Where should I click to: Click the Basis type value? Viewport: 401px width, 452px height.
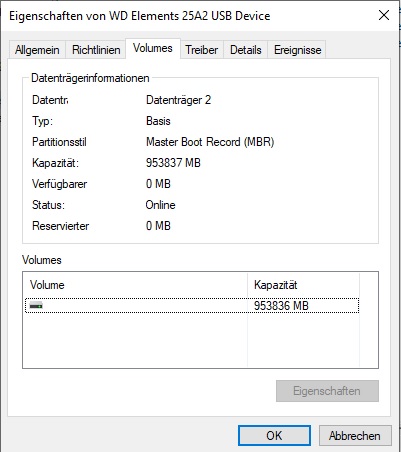[158, 121]
